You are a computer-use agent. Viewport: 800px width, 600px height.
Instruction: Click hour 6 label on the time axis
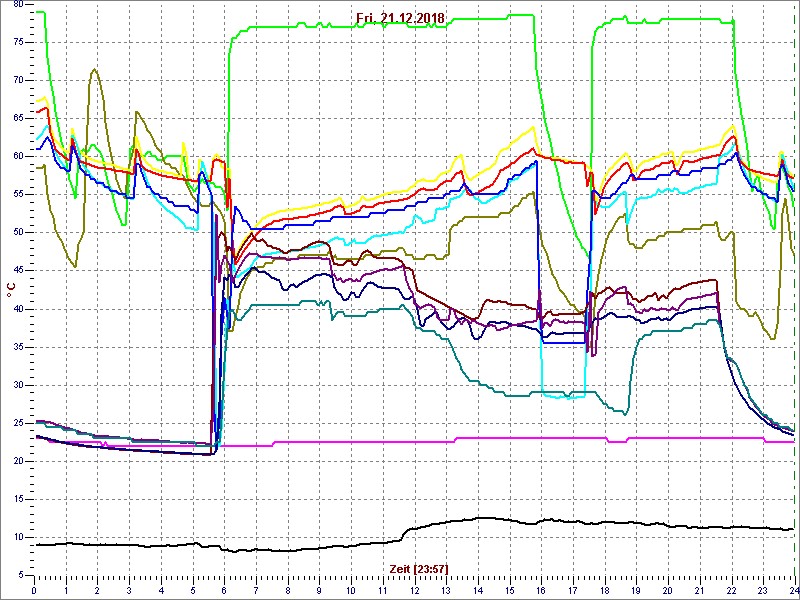coord(224,590)
